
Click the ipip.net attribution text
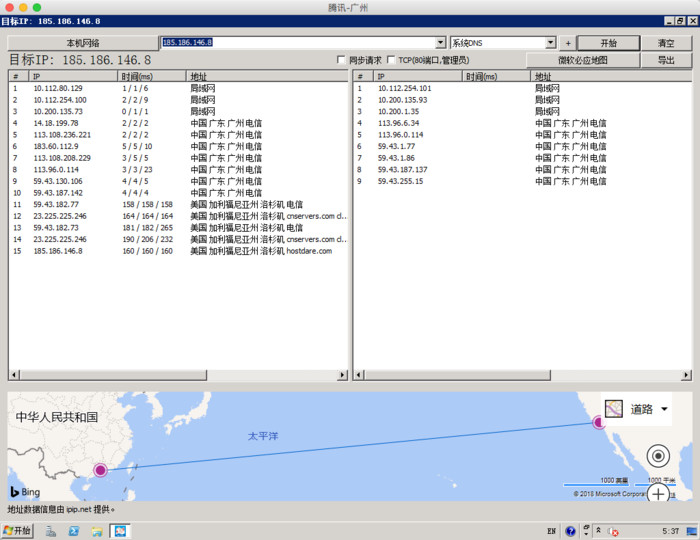coord(61,509)
